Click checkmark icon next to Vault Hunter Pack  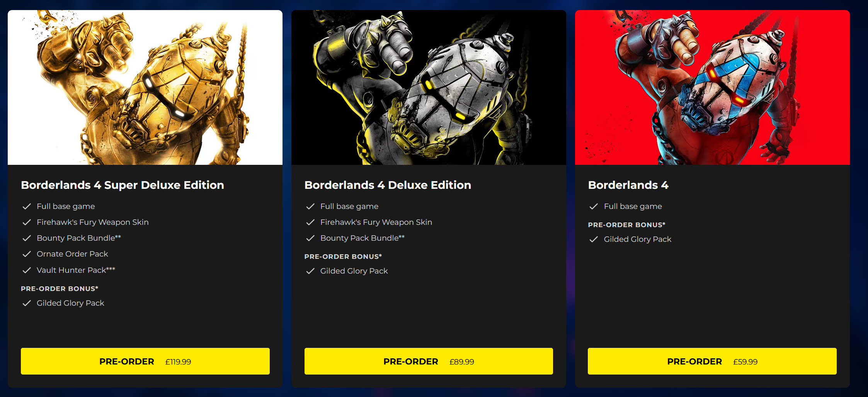pyautogui.click(x=27, y=270)
